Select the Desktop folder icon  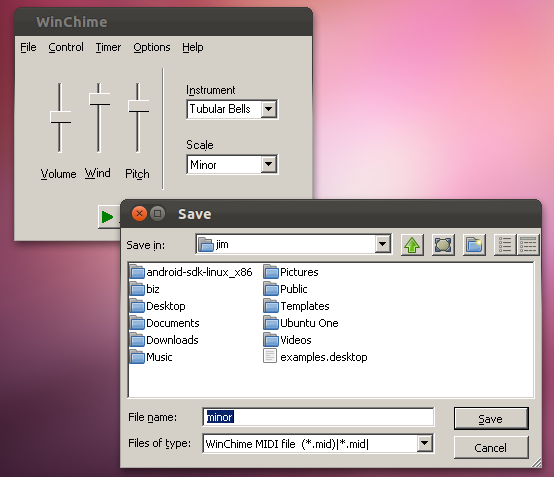(x=137, y=306)
